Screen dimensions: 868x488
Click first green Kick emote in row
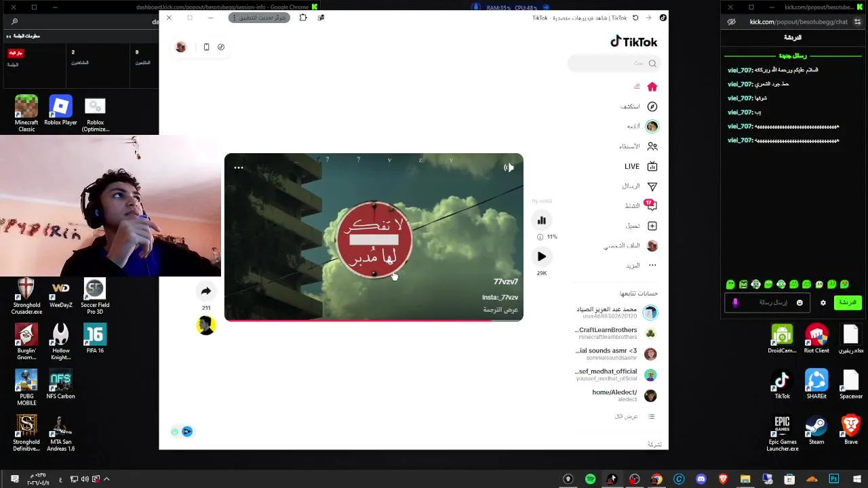pos(730,285)
